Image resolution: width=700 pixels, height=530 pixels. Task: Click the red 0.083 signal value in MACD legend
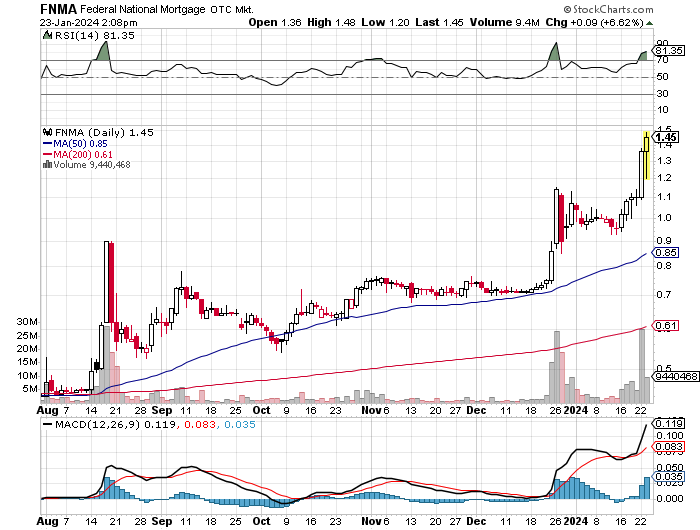pyautogui.click(x=199, y=425)
